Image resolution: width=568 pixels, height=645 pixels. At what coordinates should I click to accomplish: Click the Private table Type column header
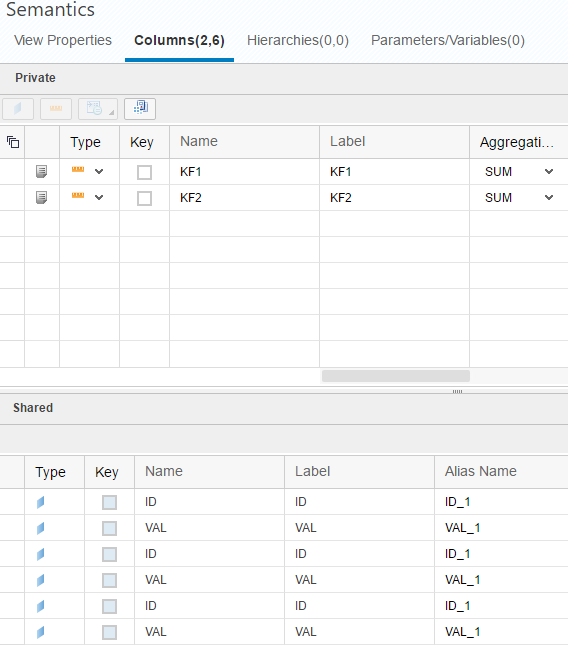[89, 142]
